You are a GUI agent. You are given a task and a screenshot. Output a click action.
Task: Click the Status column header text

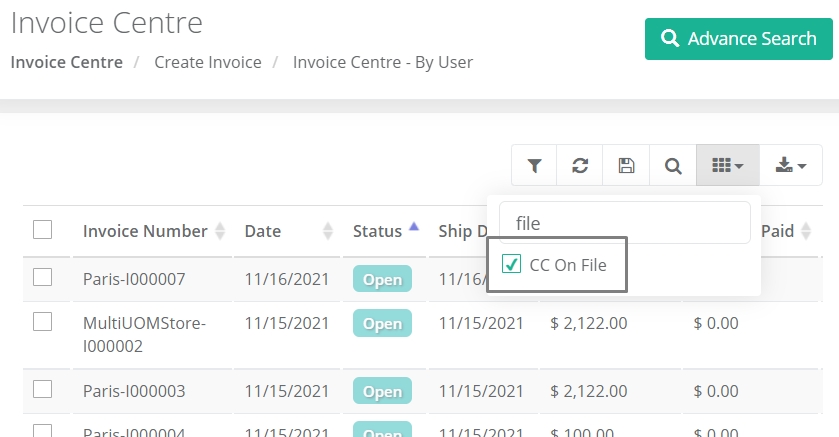[377, 231]
